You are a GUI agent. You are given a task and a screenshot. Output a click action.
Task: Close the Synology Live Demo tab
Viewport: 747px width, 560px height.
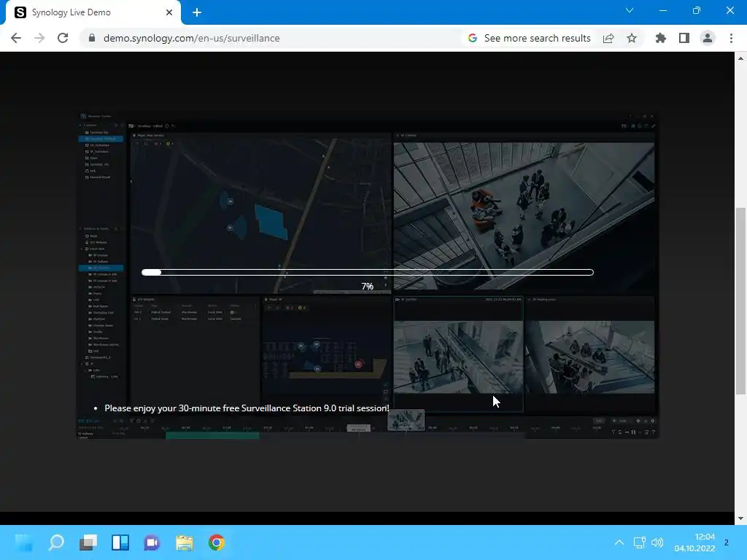coord(169,12)
